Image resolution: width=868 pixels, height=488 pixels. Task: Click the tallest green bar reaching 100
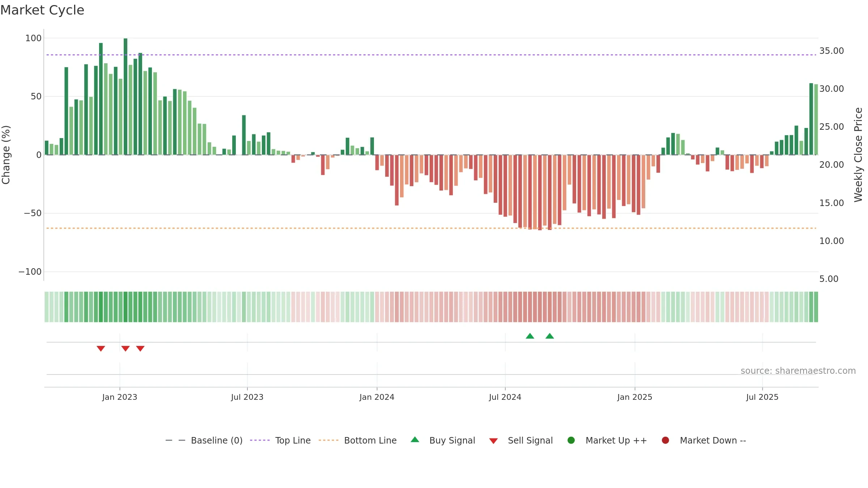(x=125, y=97)
